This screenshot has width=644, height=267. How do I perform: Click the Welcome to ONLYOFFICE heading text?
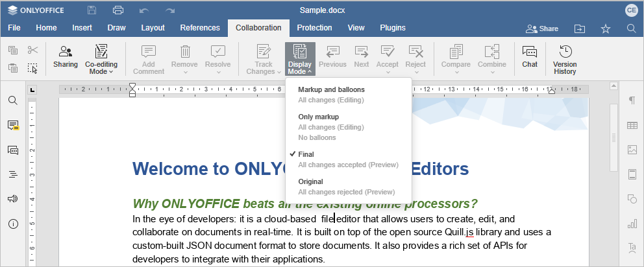click(x=300, y=168)
